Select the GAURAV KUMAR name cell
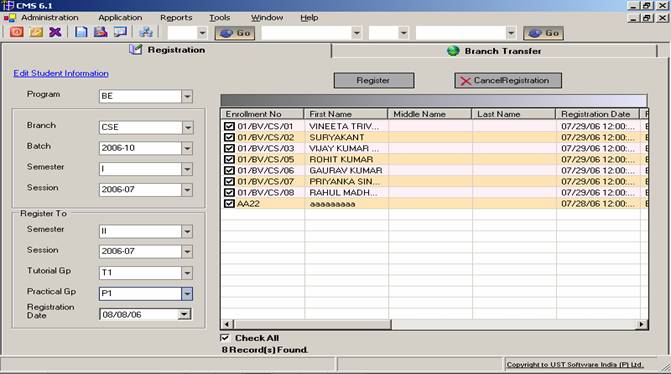The height and width of the screenshot is (374, 671). [346, 170]
